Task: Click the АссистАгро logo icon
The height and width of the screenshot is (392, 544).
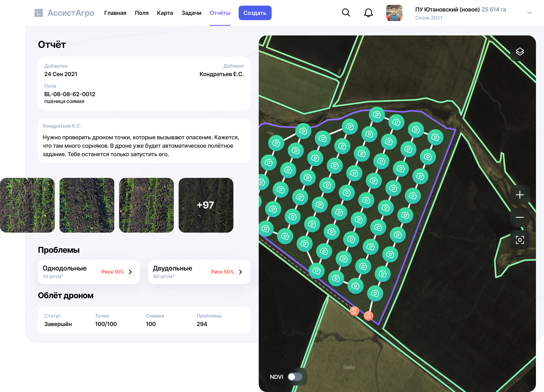Action: point(38,13)
